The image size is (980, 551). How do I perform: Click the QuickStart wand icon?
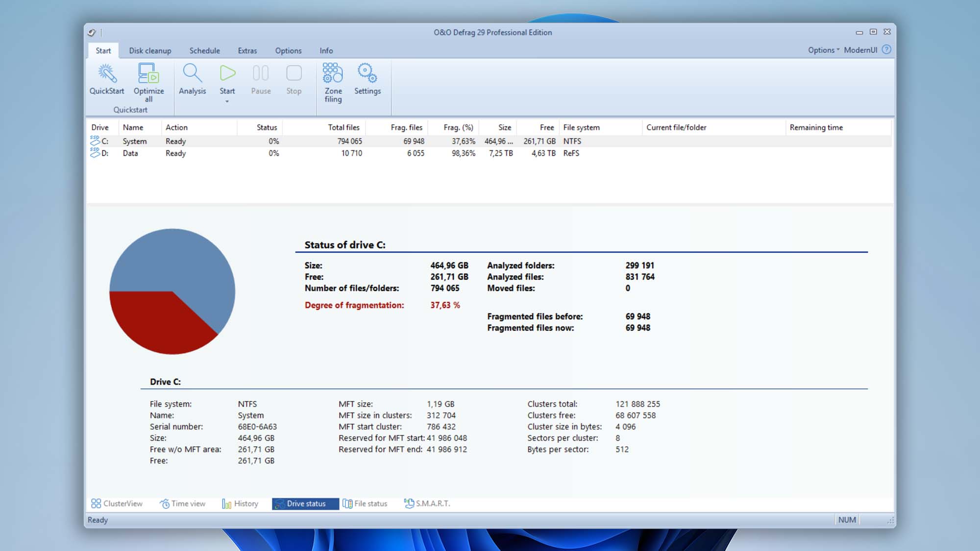[107, 73]
